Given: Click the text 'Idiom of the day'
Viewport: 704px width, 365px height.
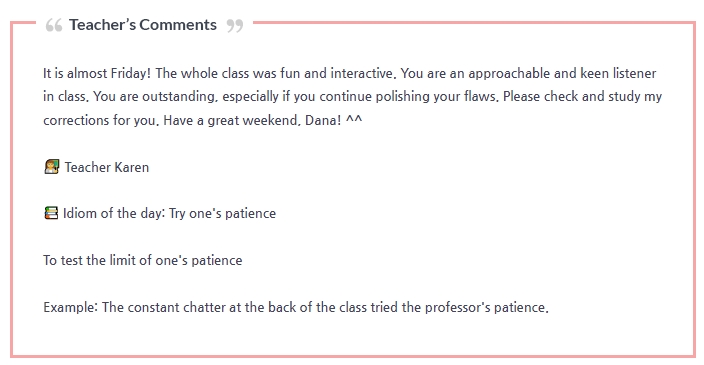Looking at the screenshot, I should [112, 213].
